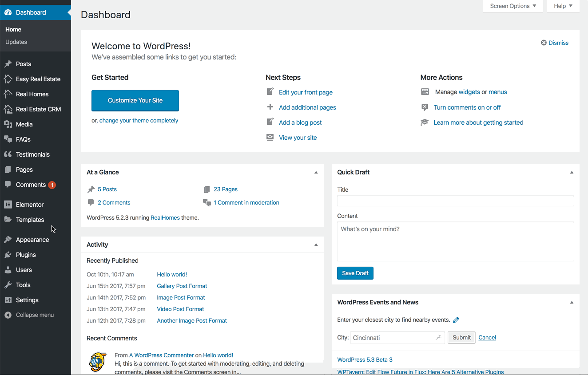Image resolution: width=588 pixels, height=375 pixels.
Task: Cancel the city entry
Action: [487, 337]
